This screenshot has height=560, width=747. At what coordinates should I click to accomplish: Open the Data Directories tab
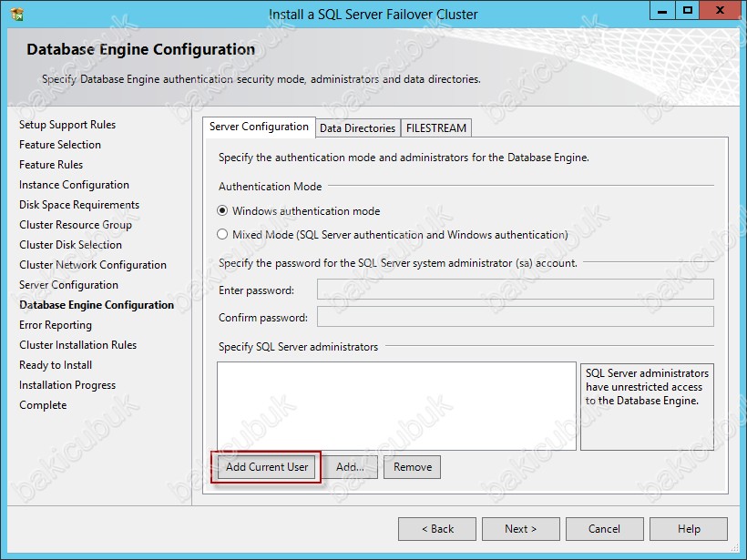pos(357,128)
